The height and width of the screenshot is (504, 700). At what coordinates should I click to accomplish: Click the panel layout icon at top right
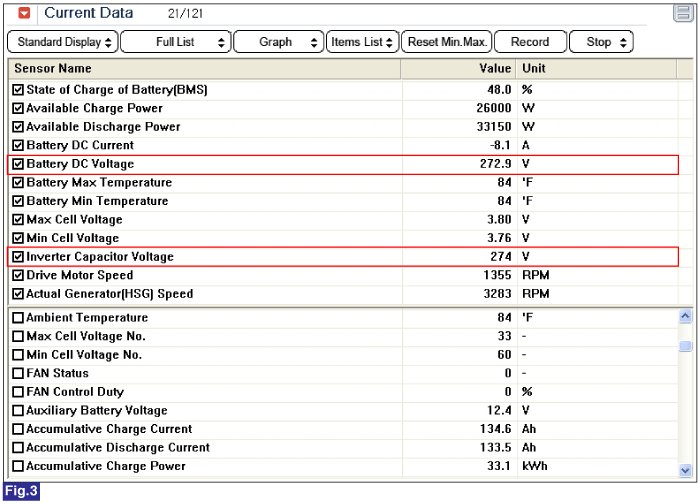click(683, 13)
